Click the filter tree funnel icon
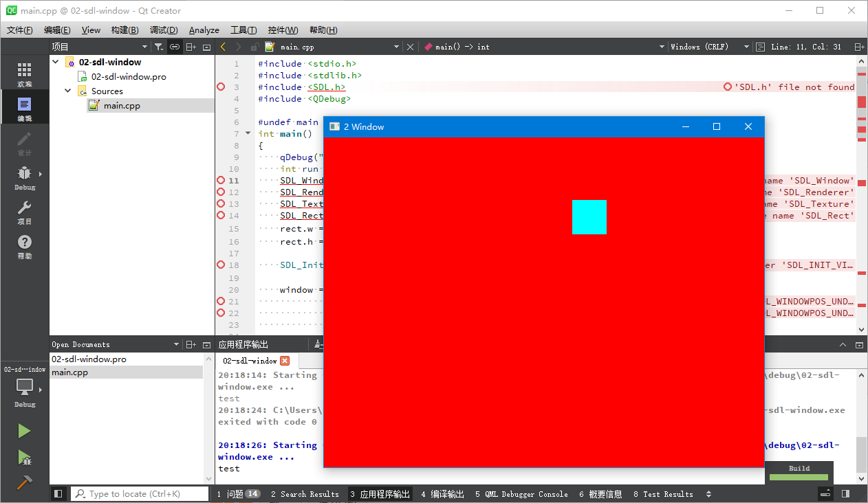 (159, 47)
